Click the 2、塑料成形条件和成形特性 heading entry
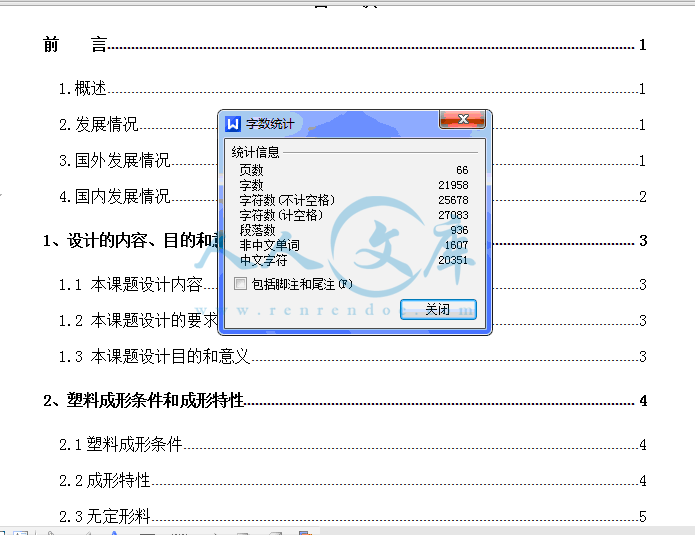The height and width of the screenshot is (535, 695). coord(344,400)
